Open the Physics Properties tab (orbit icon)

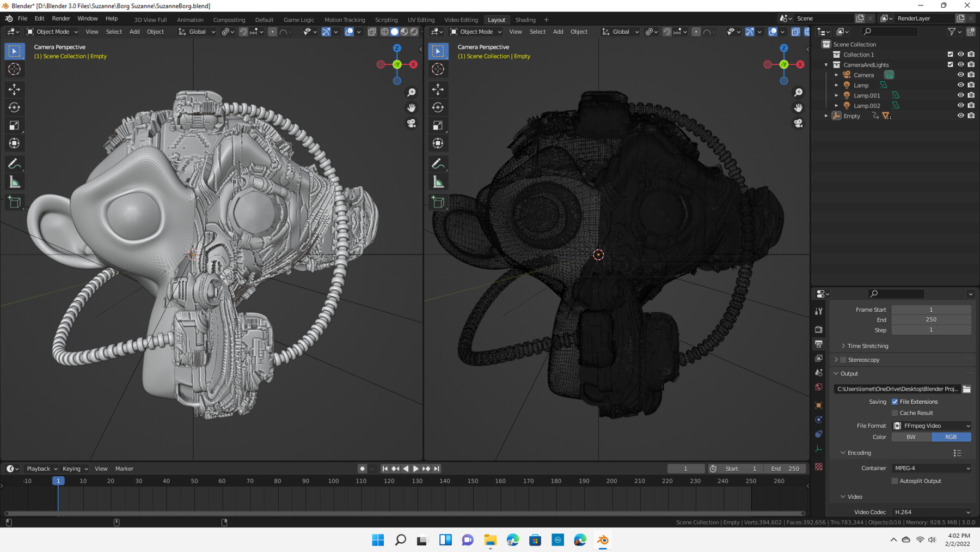(x=819, y=420)
